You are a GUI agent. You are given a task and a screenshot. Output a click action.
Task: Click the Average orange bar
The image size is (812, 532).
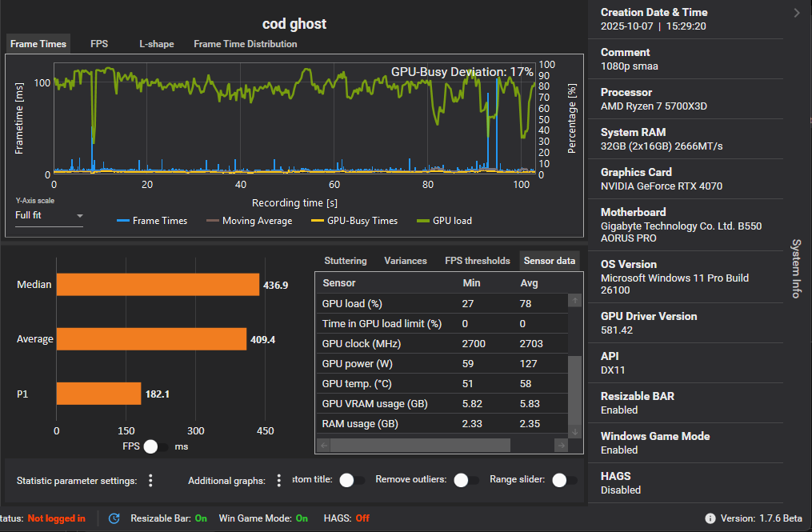(151, 338)
